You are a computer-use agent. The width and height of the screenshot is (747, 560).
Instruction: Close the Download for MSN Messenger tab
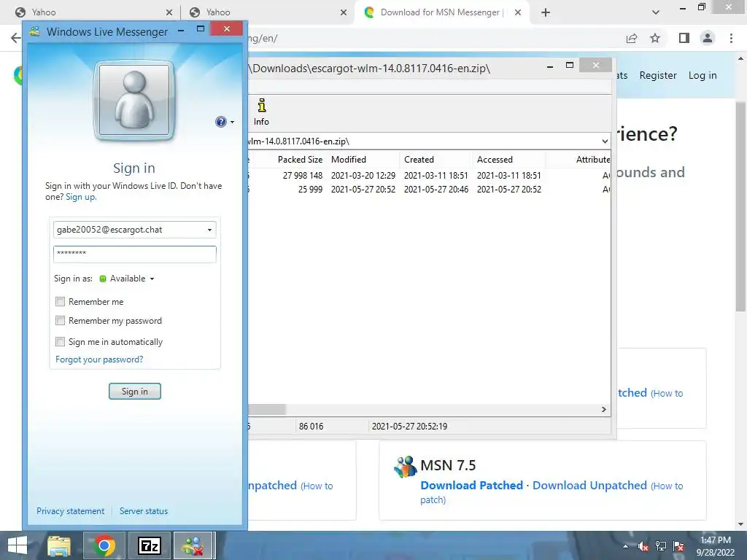tap(518, 12)
